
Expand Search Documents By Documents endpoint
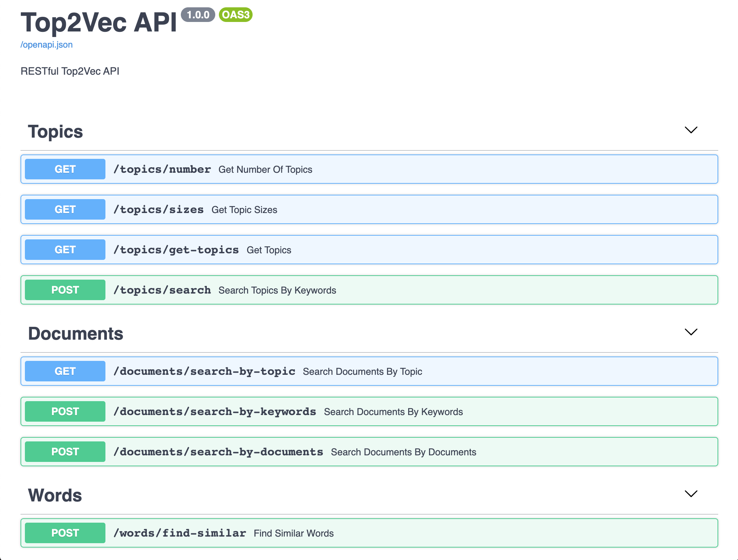[403, 452]
